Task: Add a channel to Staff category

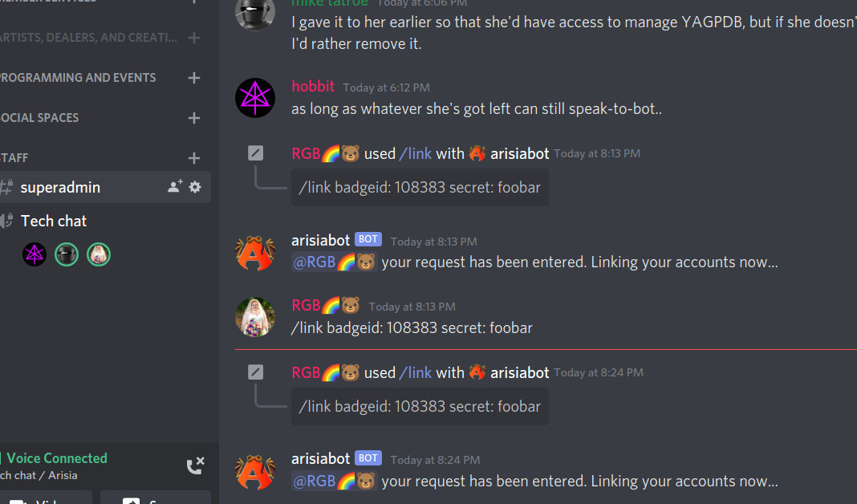Action: click(x=194, y=158)
